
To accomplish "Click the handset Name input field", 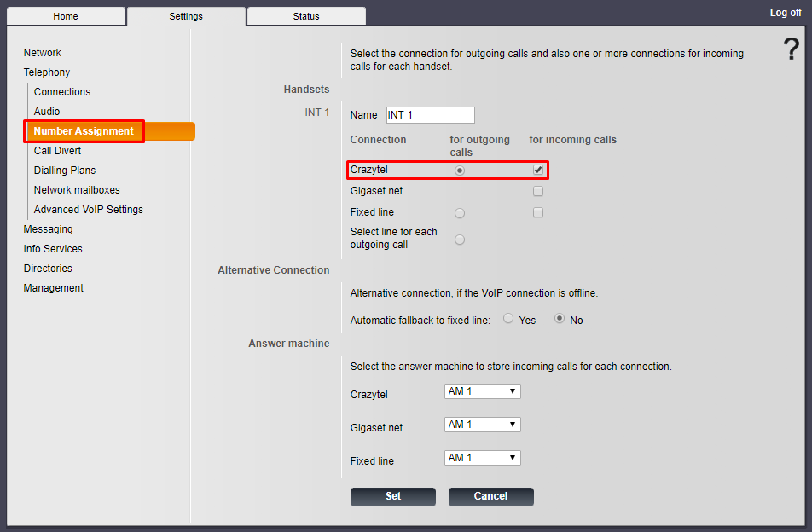I will pos(430,115).
